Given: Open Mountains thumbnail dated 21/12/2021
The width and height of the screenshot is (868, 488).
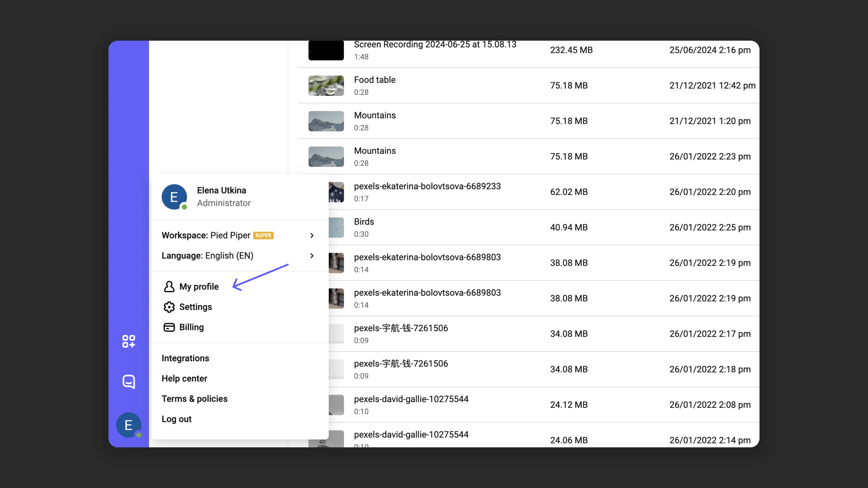Looking at the screenshot, I should coord(326,121).
